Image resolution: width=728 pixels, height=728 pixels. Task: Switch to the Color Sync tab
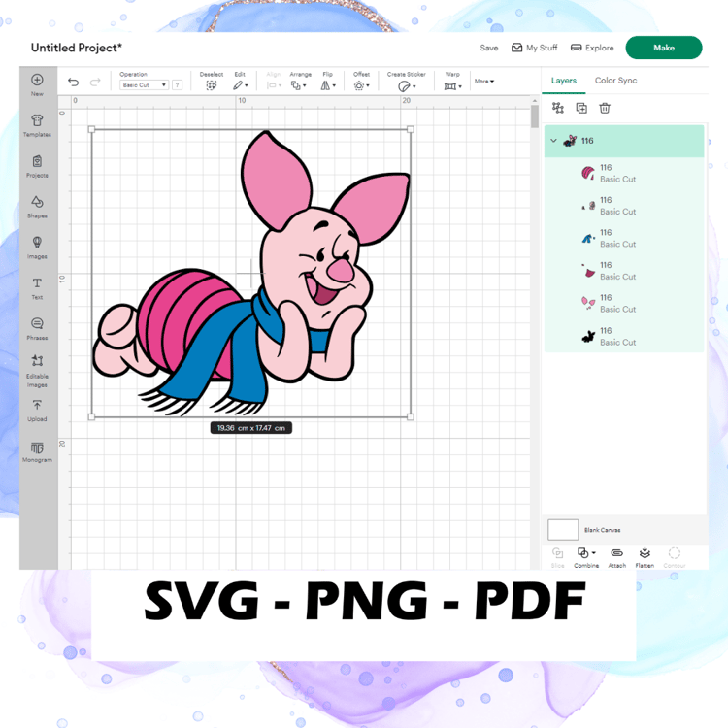click(615, 81)
